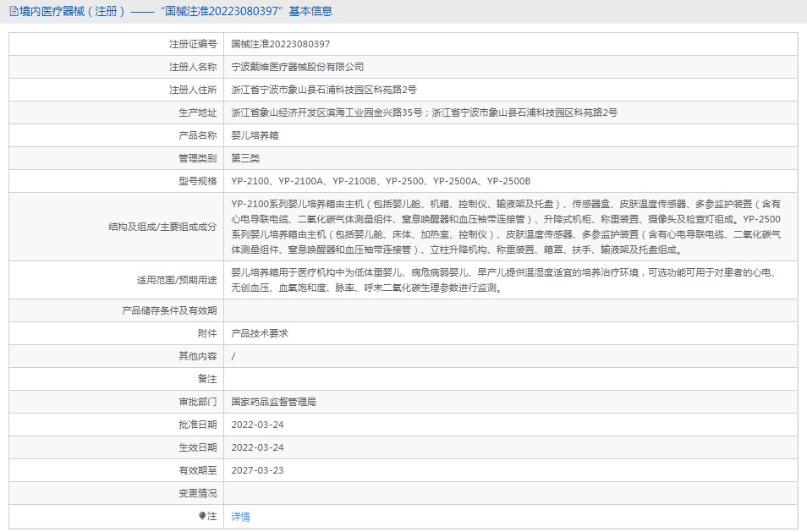Click the 结构及组成/主要组成成分 description text

(506, 227)
